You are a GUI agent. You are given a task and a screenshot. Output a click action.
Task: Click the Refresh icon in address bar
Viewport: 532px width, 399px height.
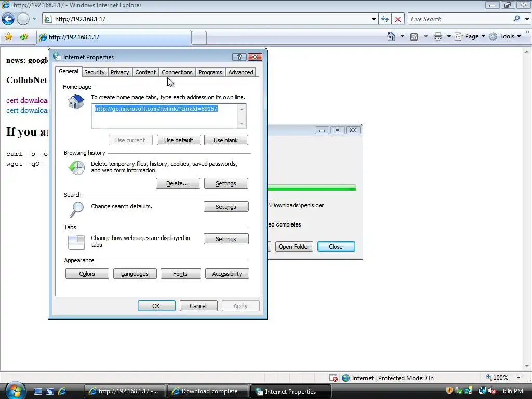point(385,19)
